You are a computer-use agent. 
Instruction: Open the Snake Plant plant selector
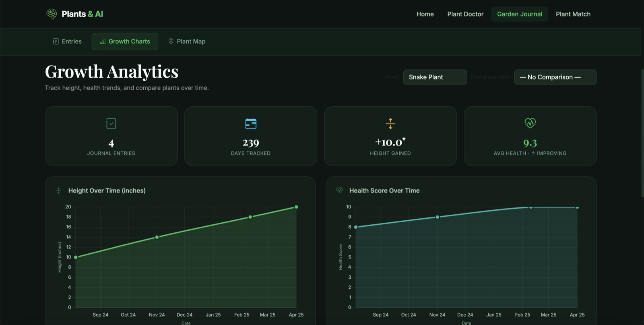435,77
